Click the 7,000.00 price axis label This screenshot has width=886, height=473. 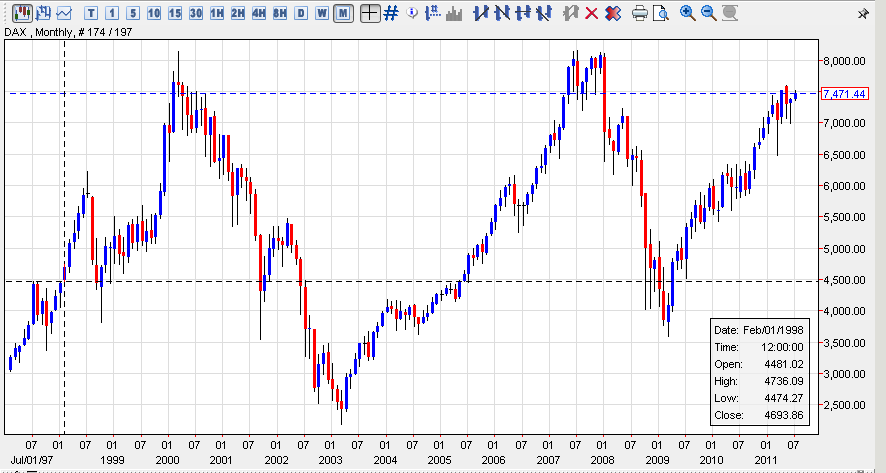(844, 123)
